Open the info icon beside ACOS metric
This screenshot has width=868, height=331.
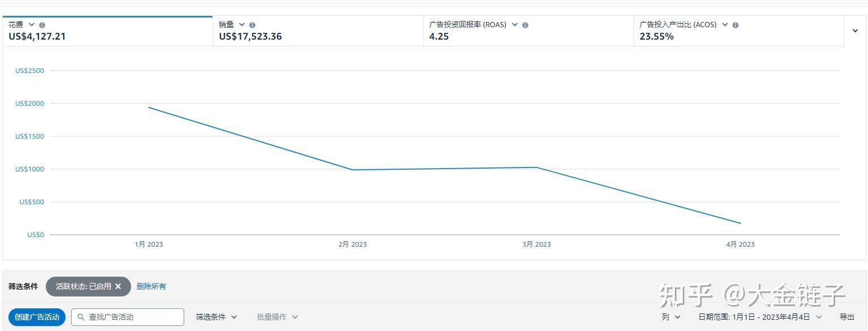click(x=736, y=25)
